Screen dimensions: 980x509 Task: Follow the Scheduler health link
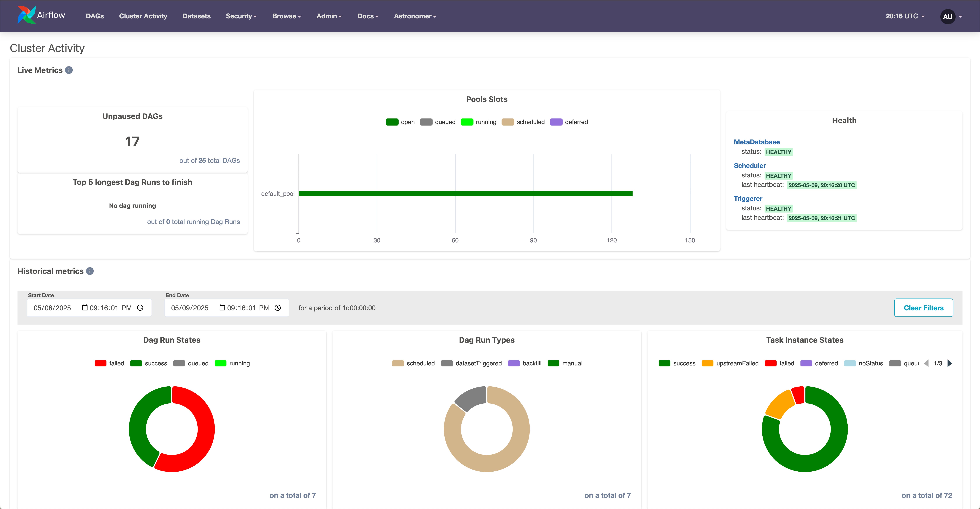pos(749,166)
